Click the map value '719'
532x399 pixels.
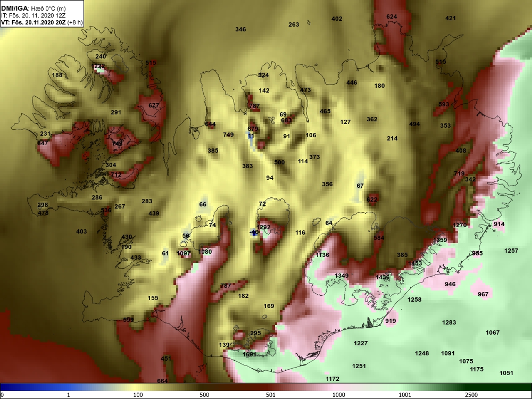click(x=459, y=174)
